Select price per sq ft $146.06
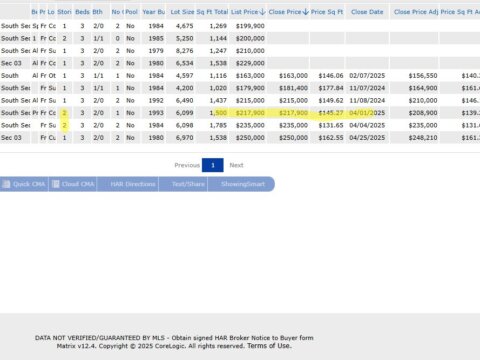 331,76
